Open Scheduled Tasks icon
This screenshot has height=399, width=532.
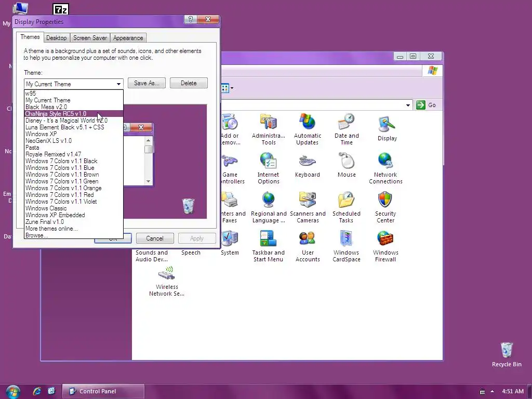pyautogui.click(x=347, y=207)
